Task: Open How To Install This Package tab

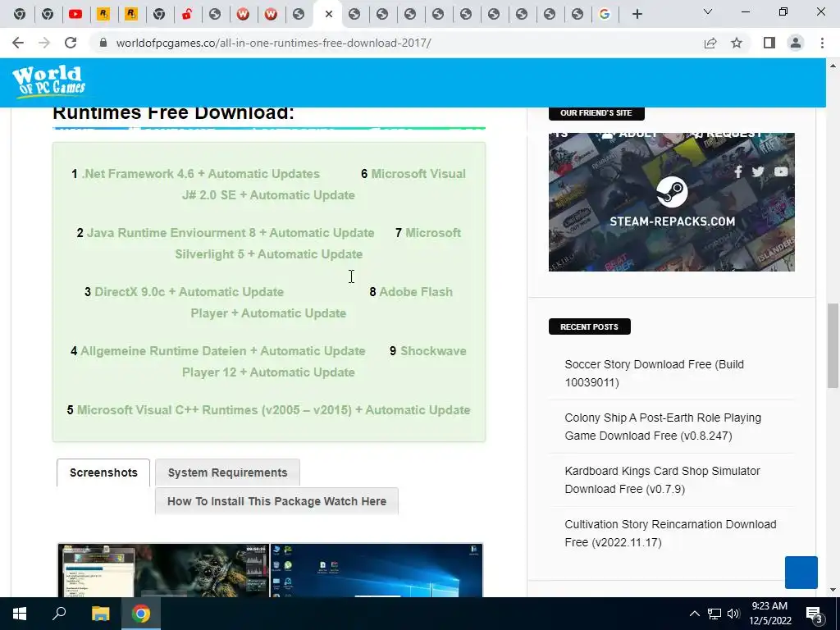Action: pos(276,501)
